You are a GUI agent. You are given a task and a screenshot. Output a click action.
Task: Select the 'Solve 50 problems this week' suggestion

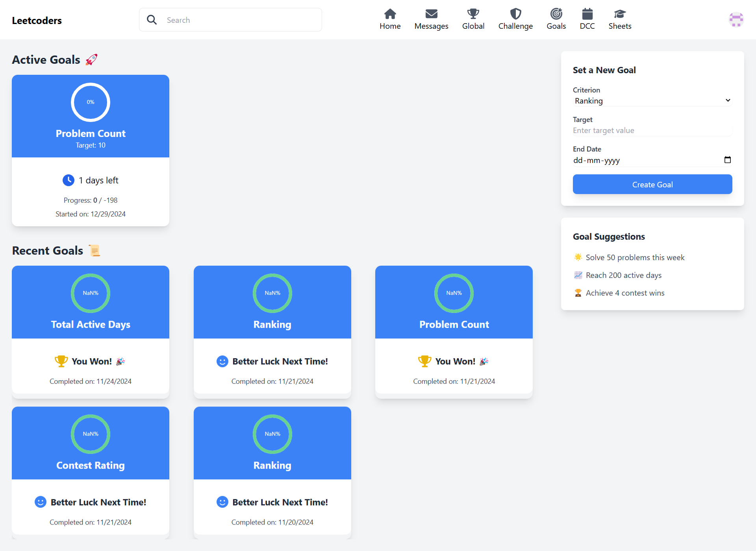point(635,257)
